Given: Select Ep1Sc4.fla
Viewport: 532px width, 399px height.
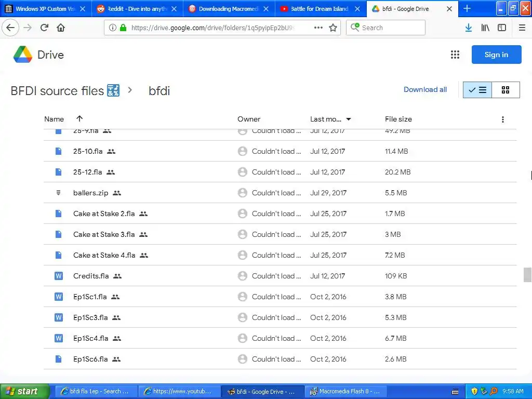Looking at the screenshot, I should [x=90, y=338].
